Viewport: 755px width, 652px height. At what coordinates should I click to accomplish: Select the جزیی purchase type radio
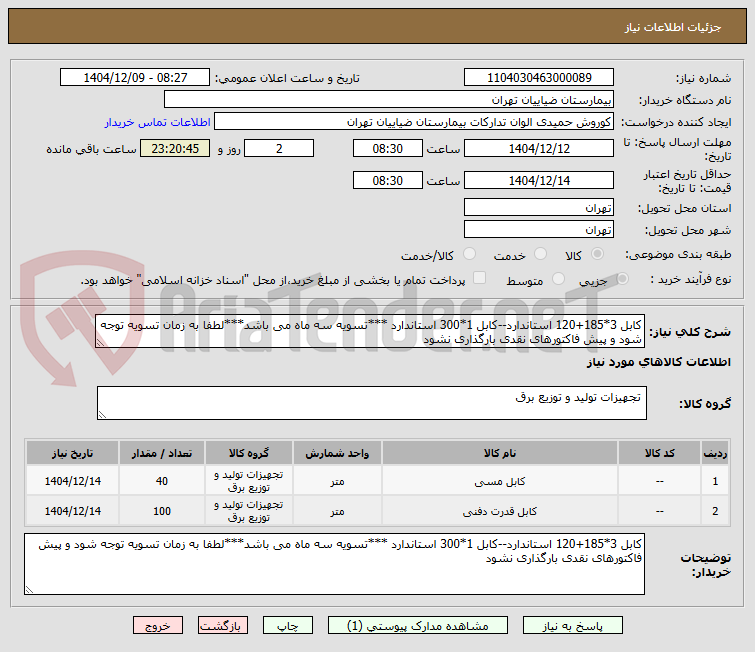623,278
